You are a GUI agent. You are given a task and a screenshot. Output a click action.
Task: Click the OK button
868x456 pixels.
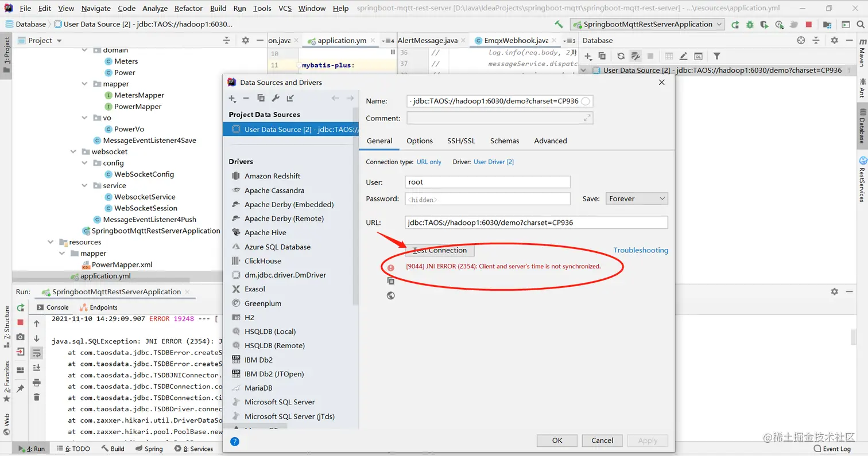[557, 441]
